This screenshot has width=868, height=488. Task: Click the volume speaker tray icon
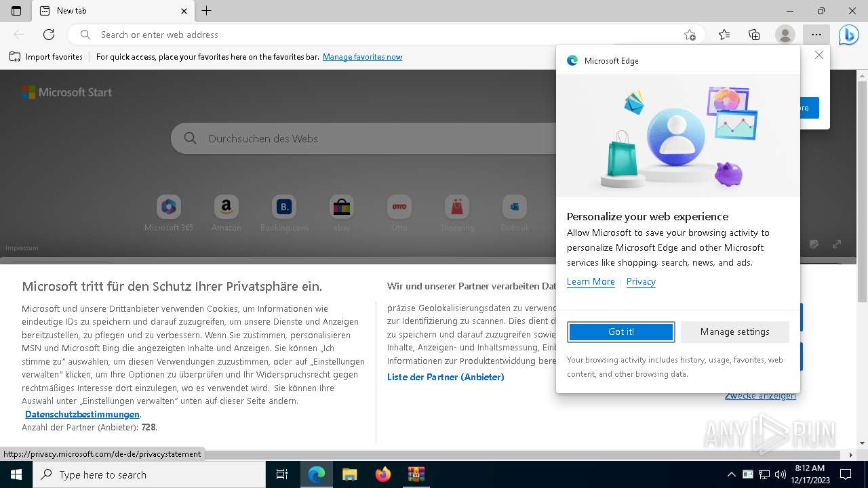[x=781, y=474]
